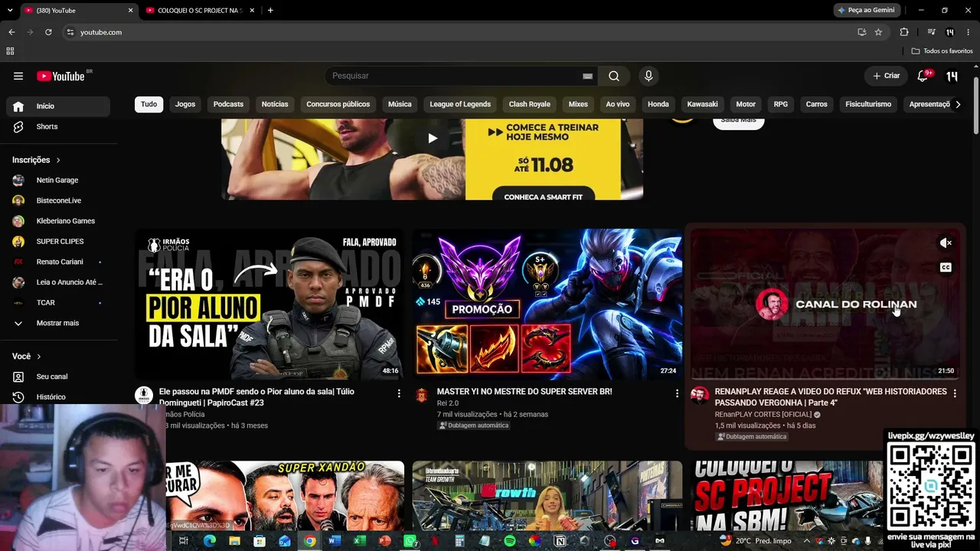This screenshot has width=980, height=551.
Task: Open YouTube notifications bell
Action: tap(923, 76)
